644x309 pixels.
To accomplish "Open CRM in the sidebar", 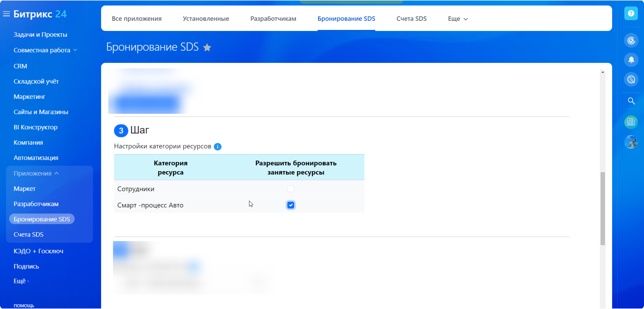I will coord(20,66).
